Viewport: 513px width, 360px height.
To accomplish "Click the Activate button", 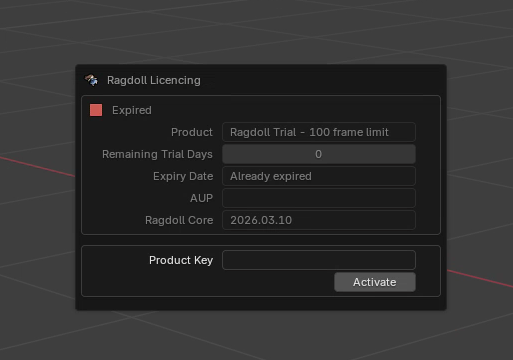I will pos(375,282).
